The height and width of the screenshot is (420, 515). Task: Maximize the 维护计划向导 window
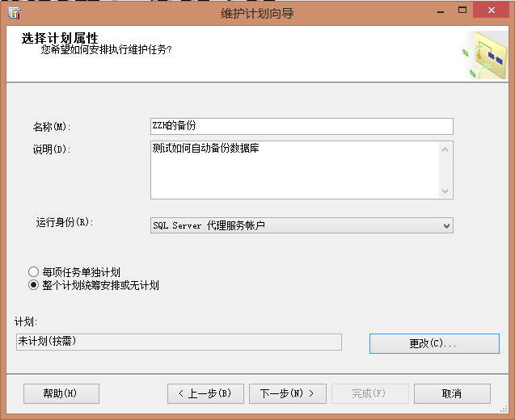coord(462,10)
